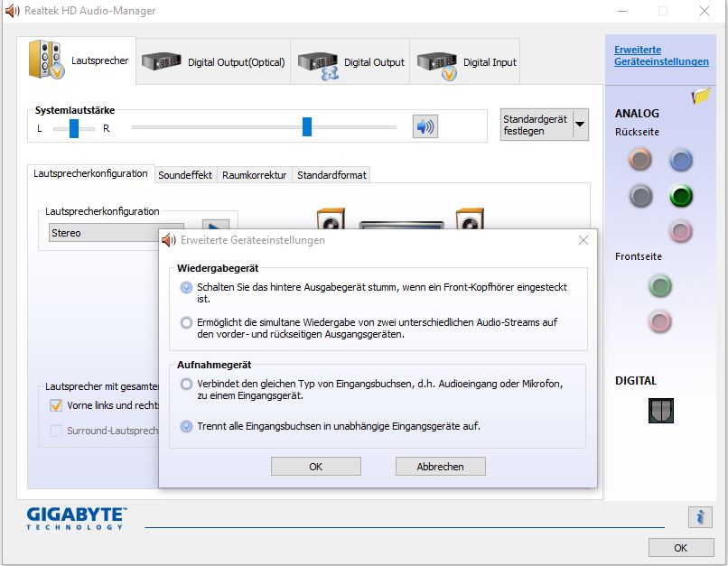The height and width of the screenshot is (566, 728).
Task: Select mute rear output when headphone plugged
Action: click(x=186, y=287)
